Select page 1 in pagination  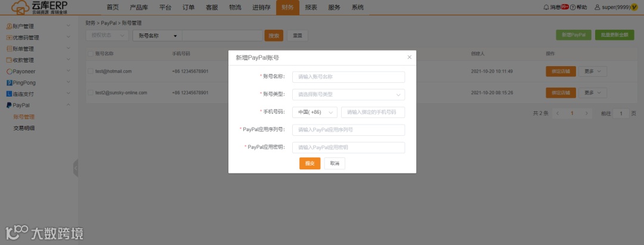[572, 113]
